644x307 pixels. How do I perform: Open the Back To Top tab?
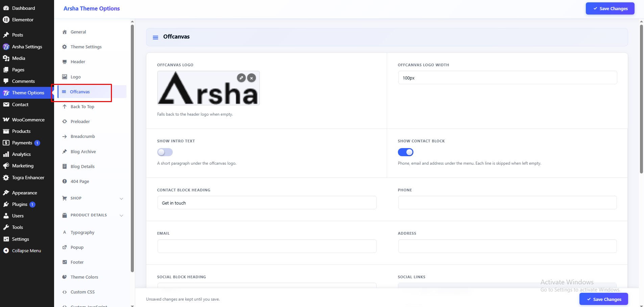[92, 107]
